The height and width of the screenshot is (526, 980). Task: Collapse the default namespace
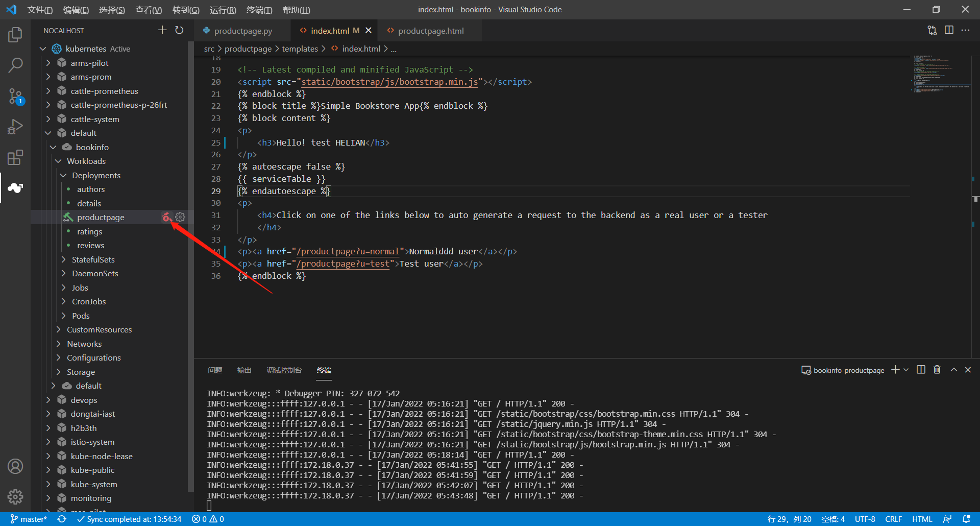coord(48,133)
